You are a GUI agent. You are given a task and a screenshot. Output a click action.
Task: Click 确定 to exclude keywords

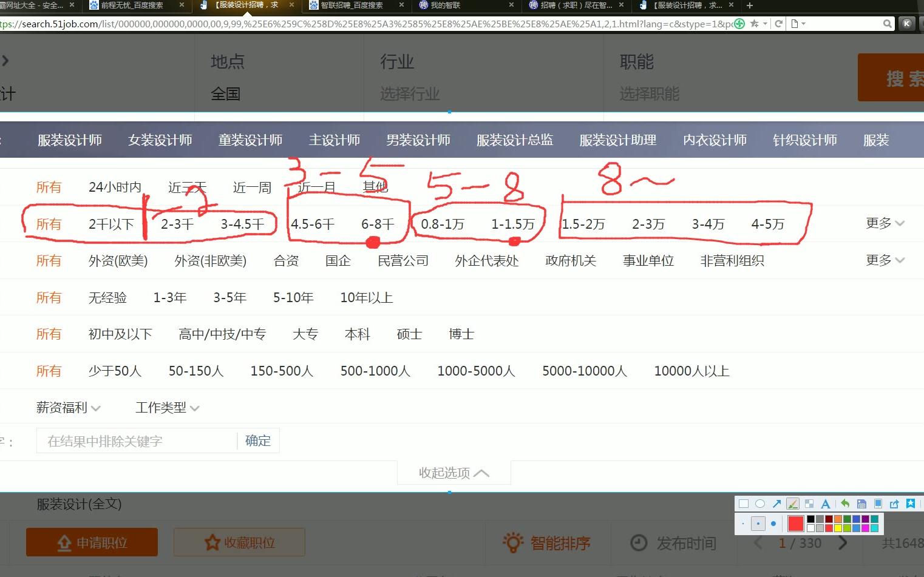point(258,440)
